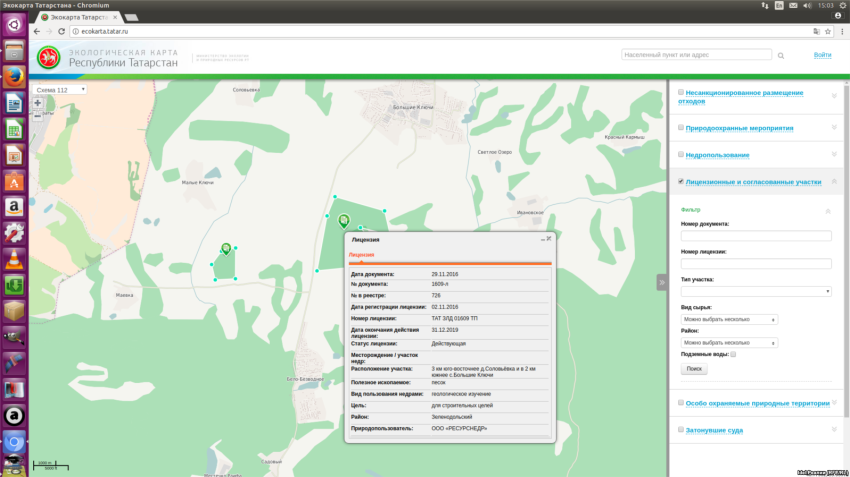The image size is (850, 477).
Task: Close the Лицензия popup window
Action: [548, 239]
